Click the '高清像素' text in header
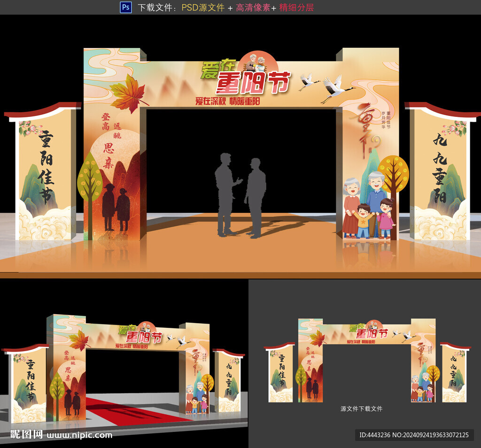Image resolution: width=481 pixels, height=448 pixels. coord(253,8)
